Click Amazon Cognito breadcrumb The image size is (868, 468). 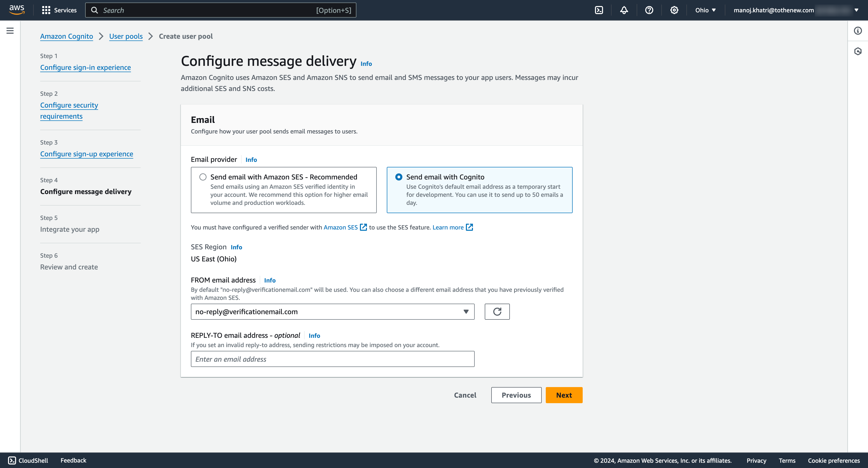pos(66,36)
